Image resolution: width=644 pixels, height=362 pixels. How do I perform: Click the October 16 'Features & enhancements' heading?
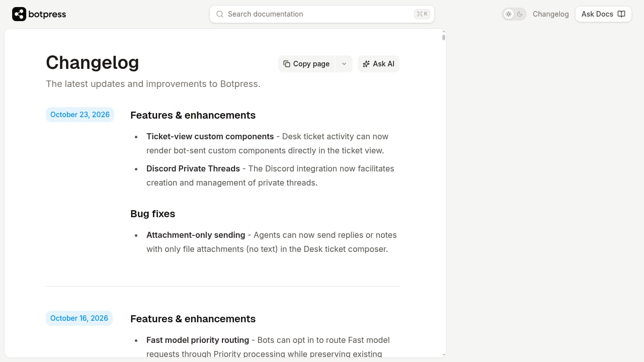193,319
